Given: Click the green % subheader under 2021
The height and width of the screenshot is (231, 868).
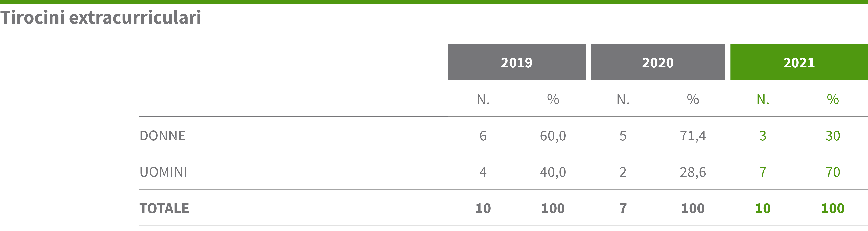Looking at the screenshot, I should pos(833,99).
